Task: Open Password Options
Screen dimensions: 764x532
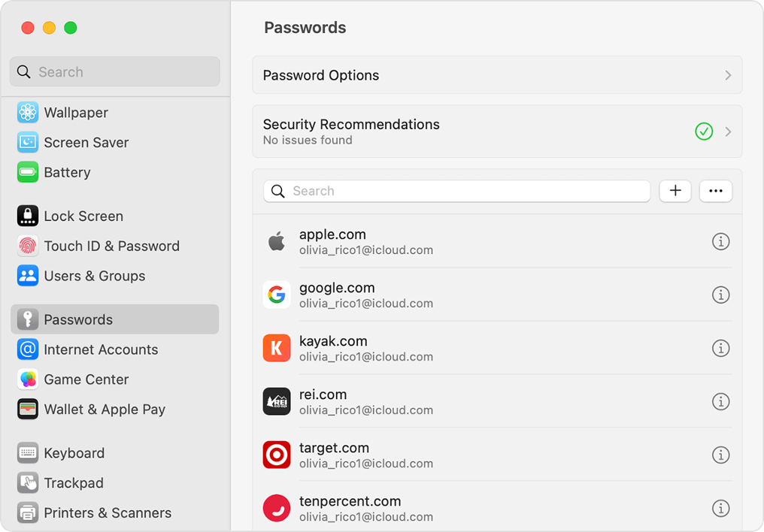Action: 497,75
